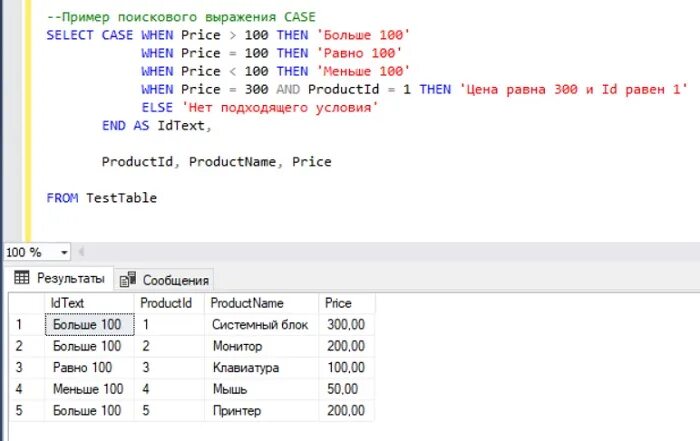Select the Price column header
The width and height of the screenshot is (700, 441).
[347, 303]
